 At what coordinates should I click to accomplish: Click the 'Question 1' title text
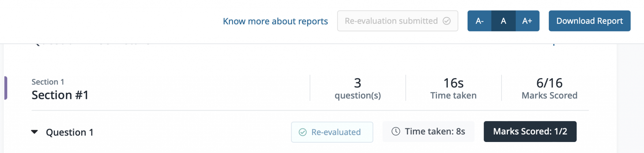(x=69, y=132)
